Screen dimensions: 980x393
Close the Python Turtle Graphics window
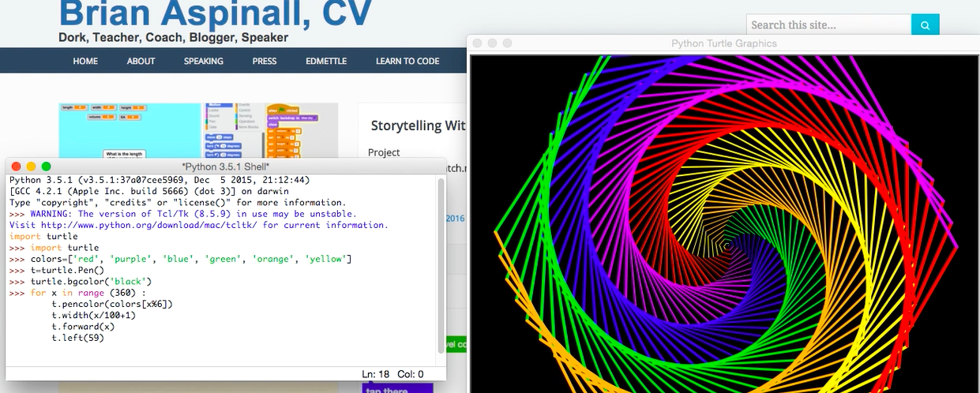tap(479, 43)
